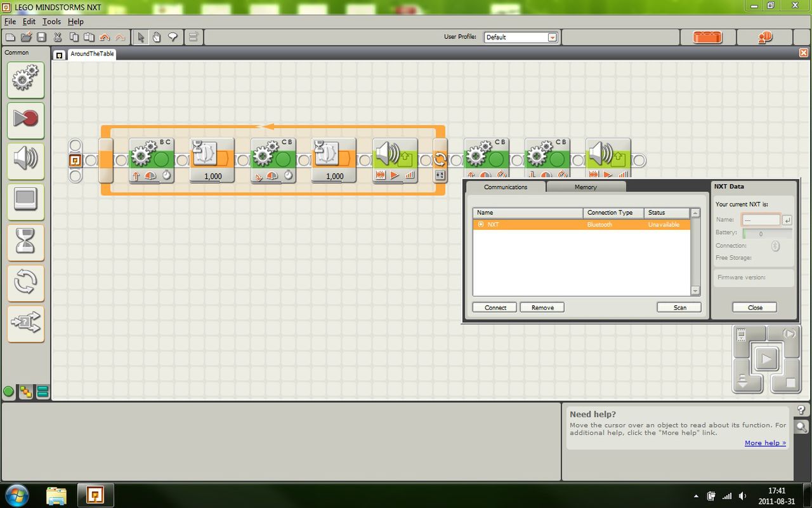Image resolution: width=812 pixels, height=508 pixels.
Task: Close the AroundTheTable program with orange X
Action: point(804,53)
